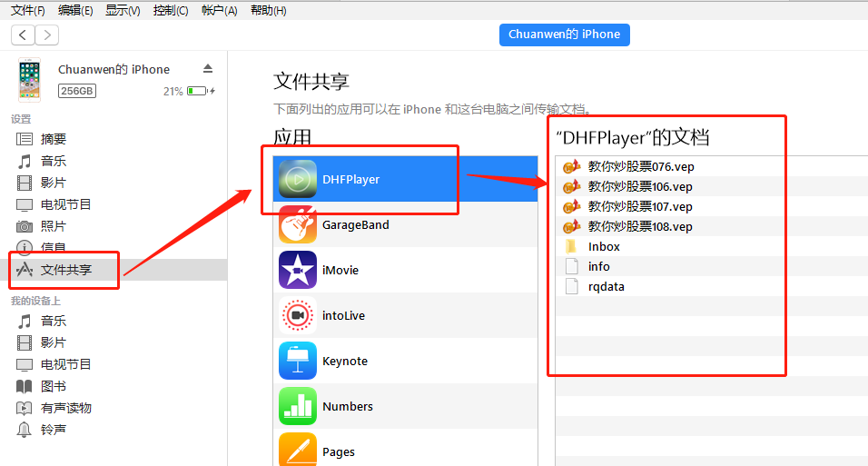868x466 pixels.
Task: Click the camera icon for 照片
Action: click(25, 226)
